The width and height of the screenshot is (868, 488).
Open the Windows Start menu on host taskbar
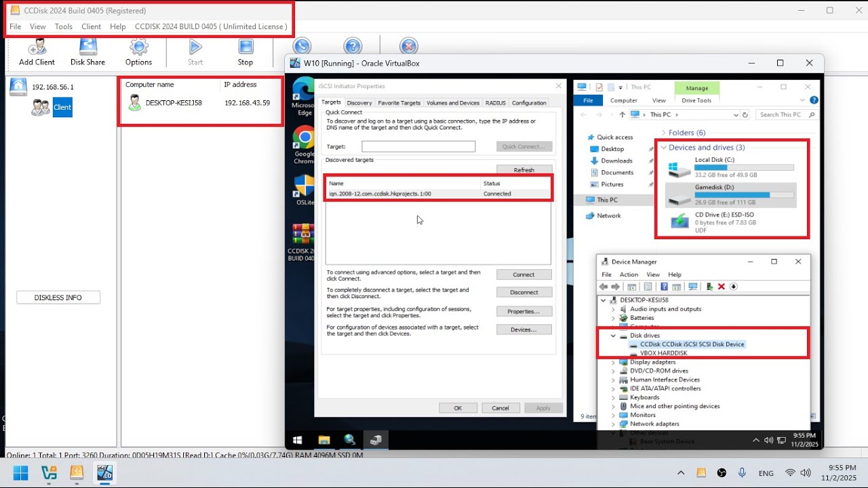pyautogui.click(x=21, y=472)
